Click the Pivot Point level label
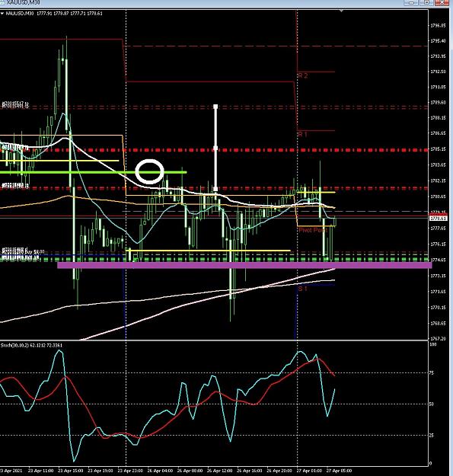Viewport: 453px width, 476px height. tap(313, 230)
